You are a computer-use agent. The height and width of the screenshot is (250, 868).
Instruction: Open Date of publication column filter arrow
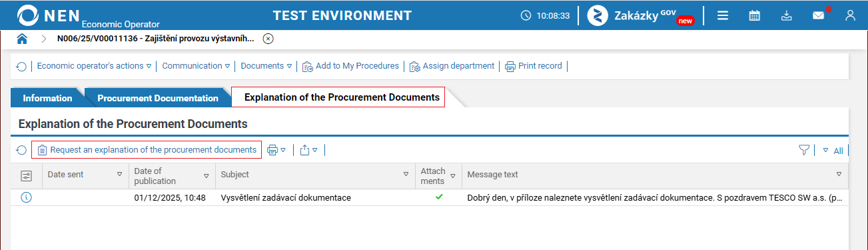(207, 176)
